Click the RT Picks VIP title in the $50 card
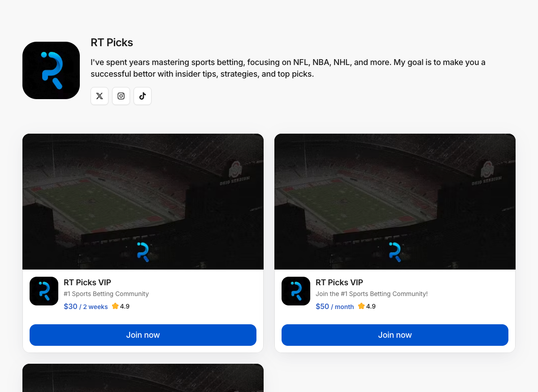538x392 pixels. [x=339, y=283]
